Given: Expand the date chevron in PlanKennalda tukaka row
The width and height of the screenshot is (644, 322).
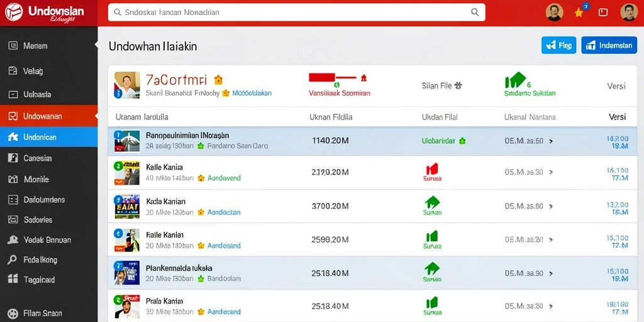Looking at the screenshot, I should [551, 273].
